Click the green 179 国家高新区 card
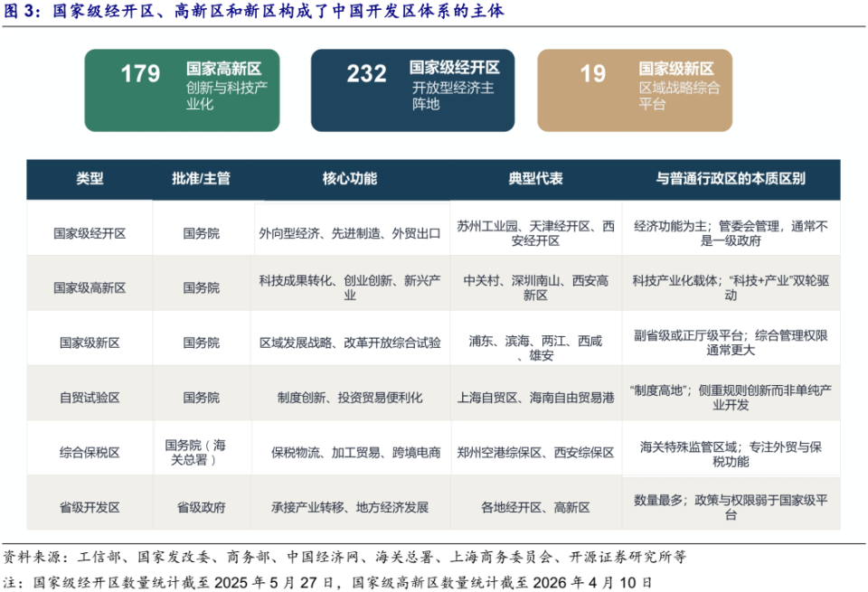The height and width of the screenshot is (592, 868). (x=182, y=90)
